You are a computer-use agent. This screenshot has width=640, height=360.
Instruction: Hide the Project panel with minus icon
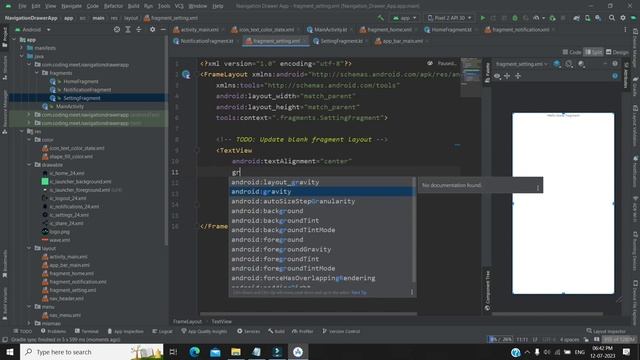coord(163,29)
